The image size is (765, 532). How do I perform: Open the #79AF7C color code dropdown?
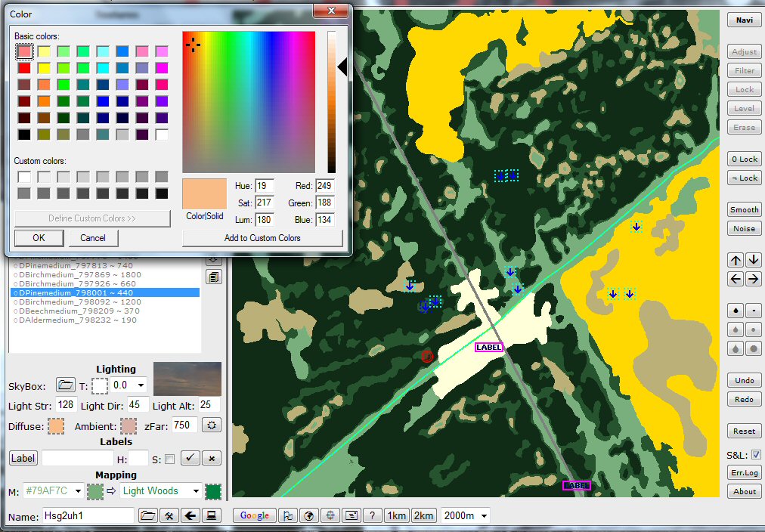pos(78,491)
